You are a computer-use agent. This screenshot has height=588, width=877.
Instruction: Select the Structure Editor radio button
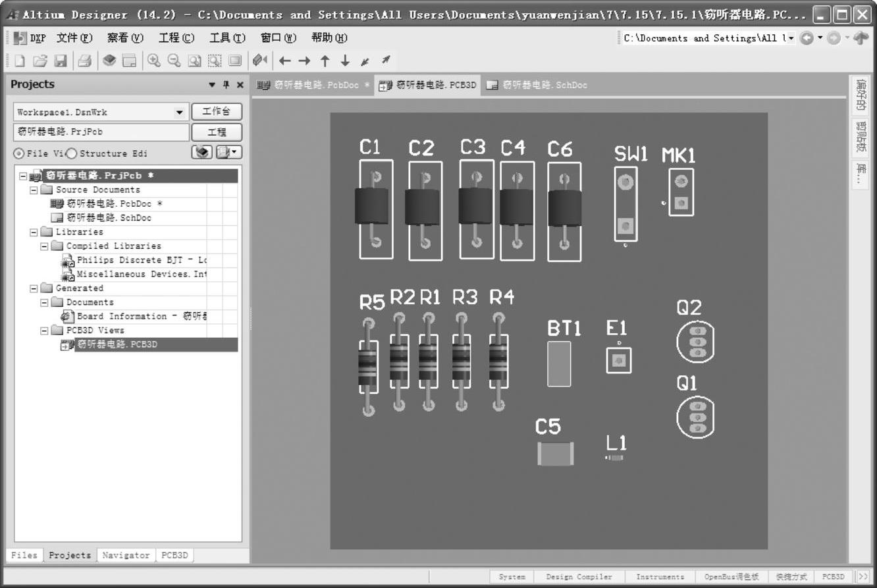tap(71, 153)
